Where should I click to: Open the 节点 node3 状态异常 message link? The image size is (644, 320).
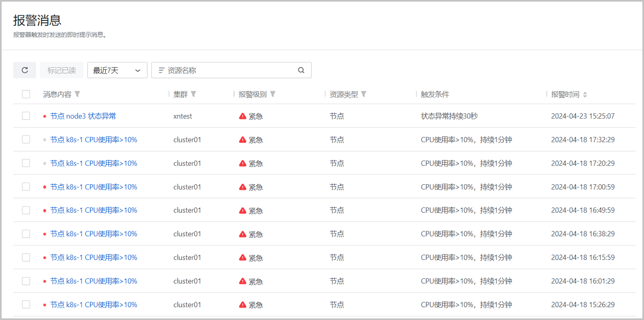click(83, 116)
